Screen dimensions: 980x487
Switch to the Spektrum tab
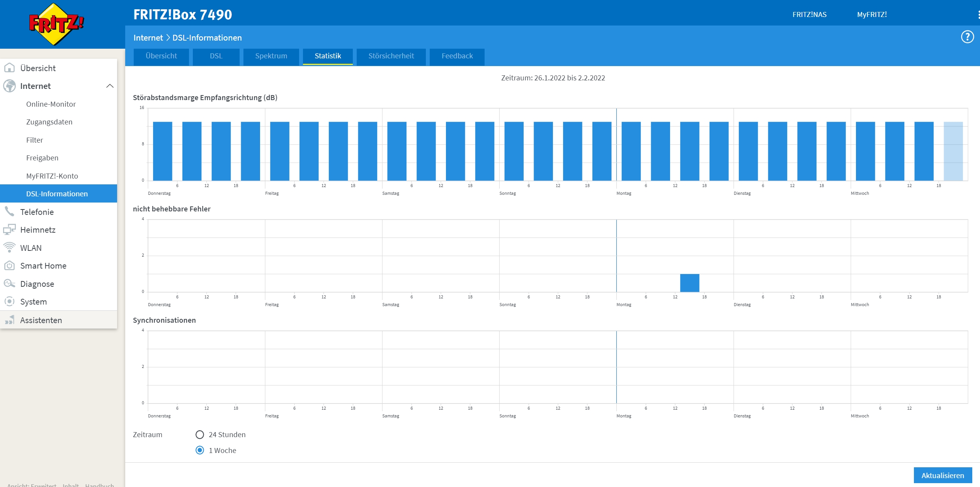pyautogui.click(x=271, y=56)
